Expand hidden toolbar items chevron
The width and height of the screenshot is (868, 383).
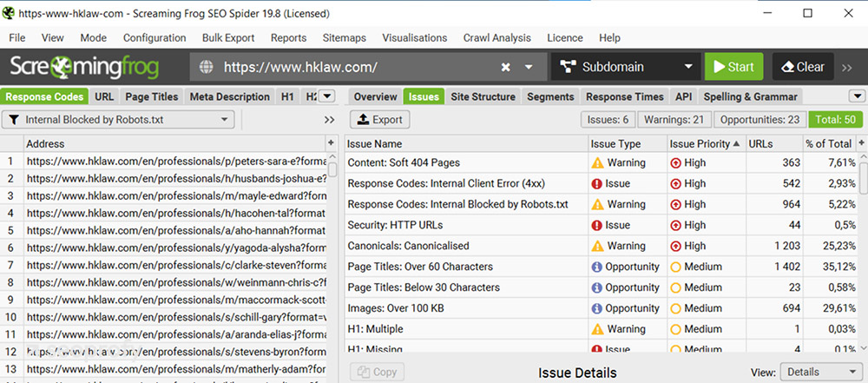coord(847,68)
